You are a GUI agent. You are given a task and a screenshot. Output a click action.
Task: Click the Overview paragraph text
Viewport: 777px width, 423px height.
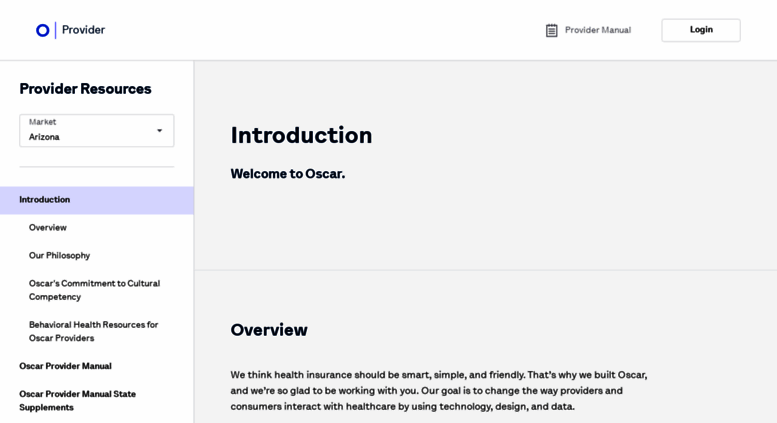click(438, 390)
